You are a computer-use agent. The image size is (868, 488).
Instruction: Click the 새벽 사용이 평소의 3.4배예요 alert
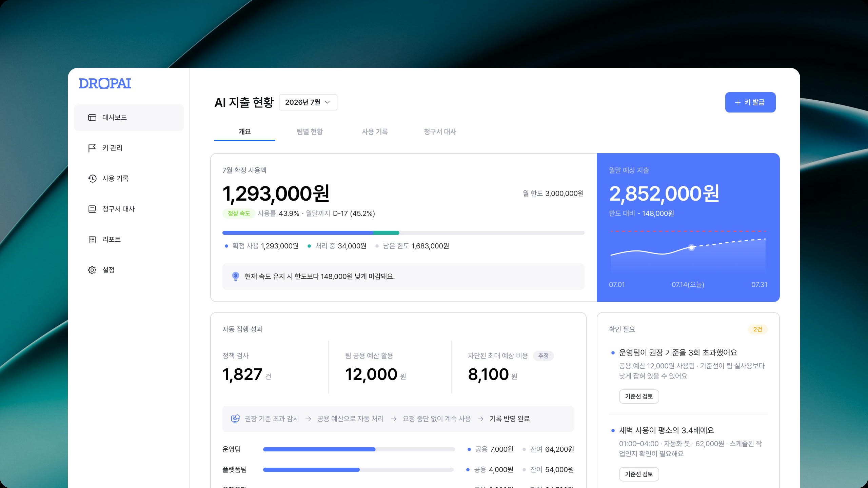click(x=666, y=430)
